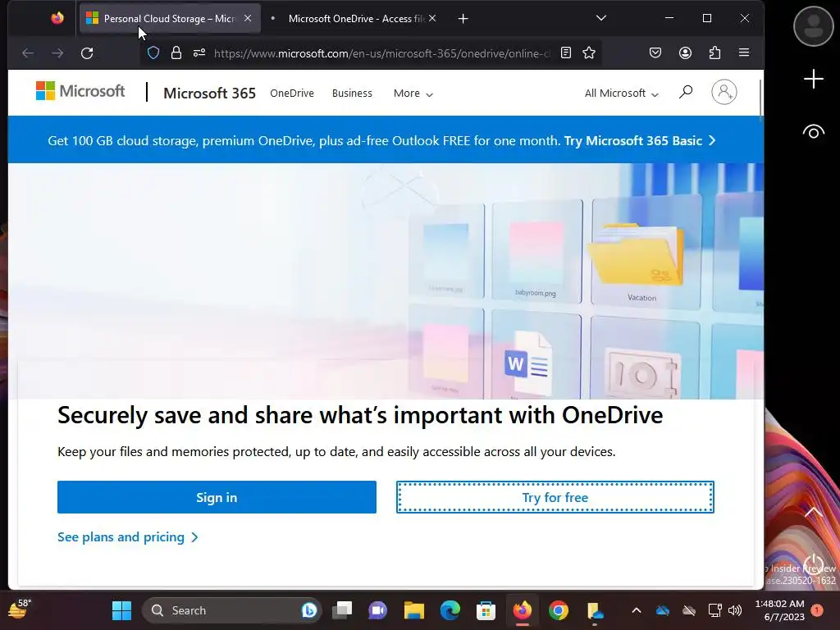Show hidden system tray icons
The width and height of the screenshot is (840, 630).
[x=636, y=610]
